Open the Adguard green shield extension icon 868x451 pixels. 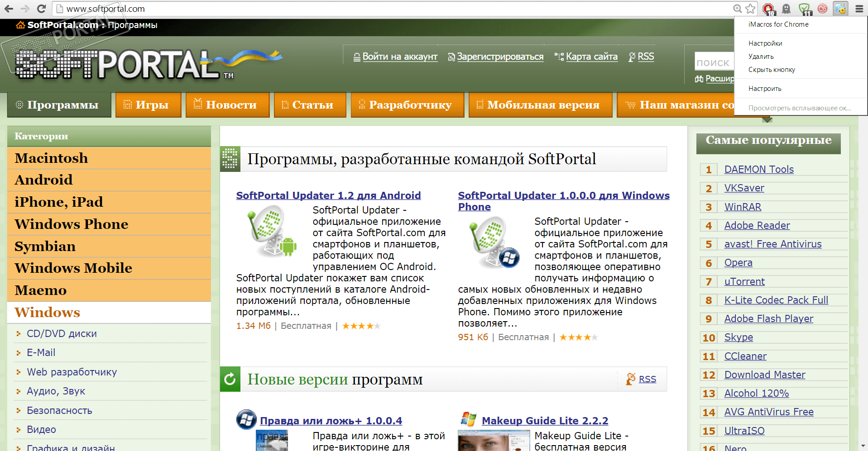[805, 9]
